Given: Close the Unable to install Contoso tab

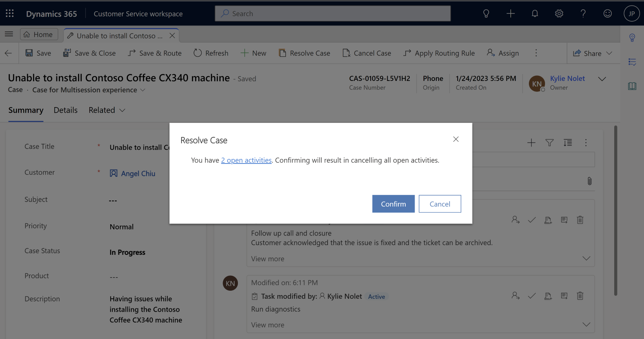Looking at the screenshot, I should point(172,35).
